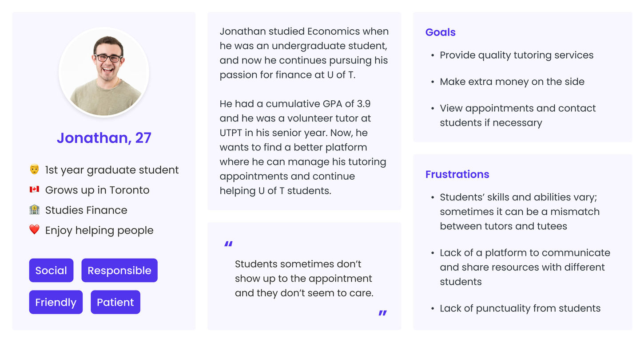Screen dimensions: 644x342
Task: Click the Goals section heading
Action: pyautogui.click(x=440, y=32)
